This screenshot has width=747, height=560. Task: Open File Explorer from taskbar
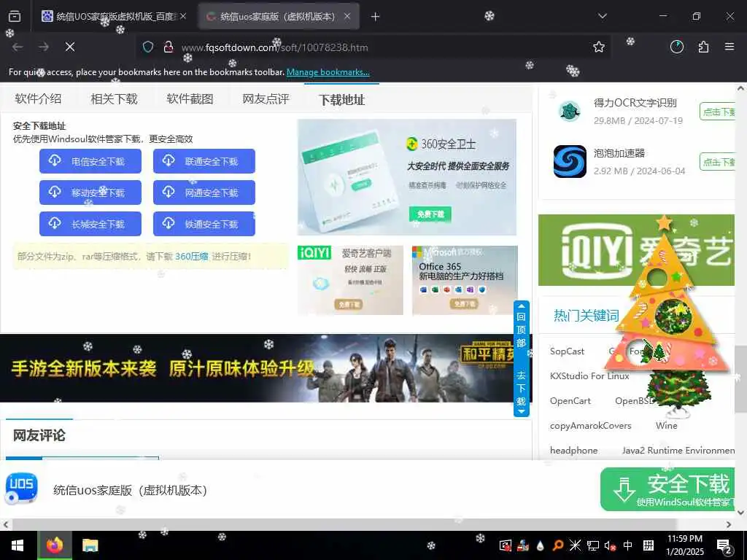click(90, 545)
